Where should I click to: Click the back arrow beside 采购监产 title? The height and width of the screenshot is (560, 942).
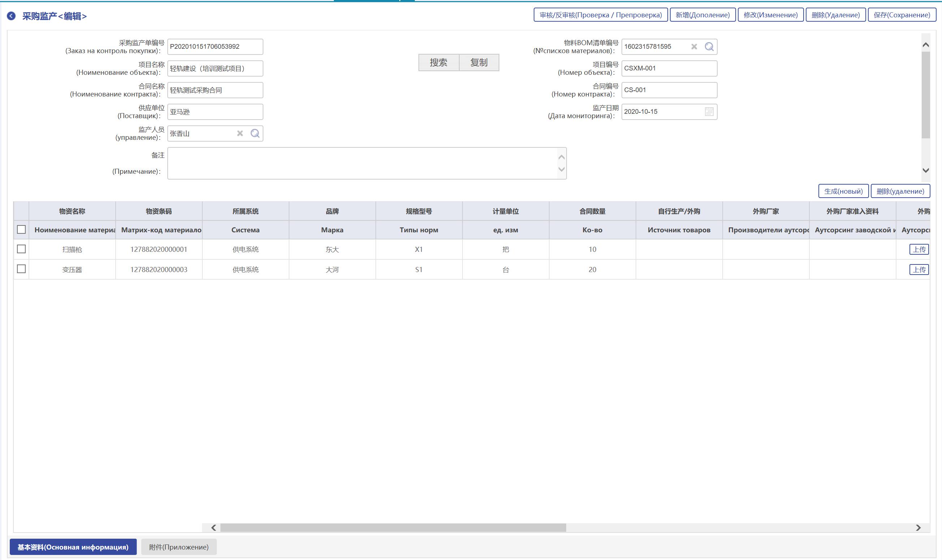(11, 16)
